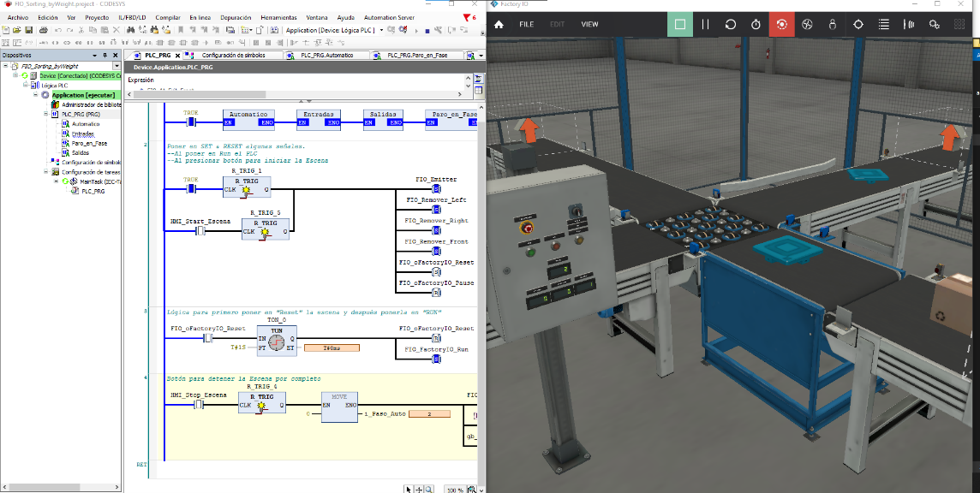Open the Factory IO tags list icon
The width and height of the screenshot is (980, 493).
(884, 24)
